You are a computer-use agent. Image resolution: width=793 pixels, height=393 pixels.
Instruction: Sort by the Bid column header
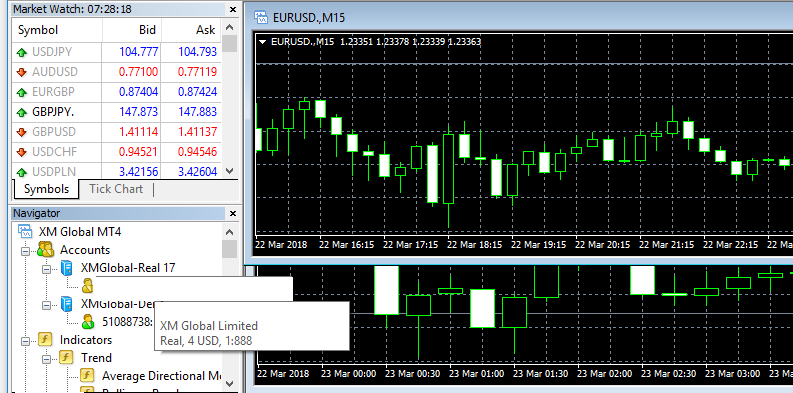(x=132, y=30)
